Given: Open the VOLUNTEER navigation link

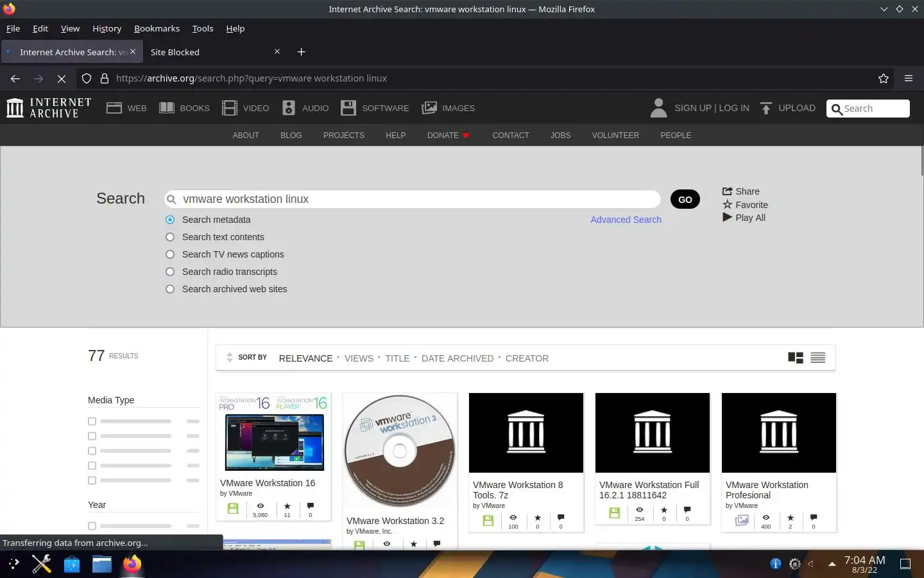Looking at the screenshot, I should click(x=615, y=136).
